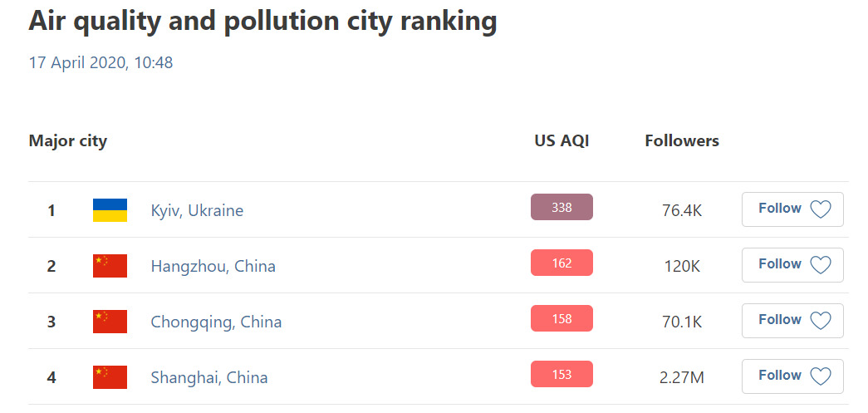Click the heart icon for Kyiv

pos(820,209)
